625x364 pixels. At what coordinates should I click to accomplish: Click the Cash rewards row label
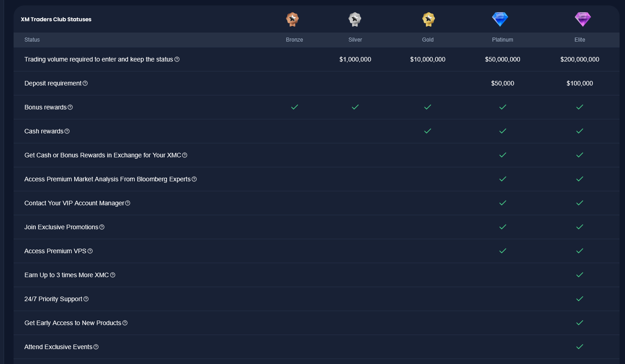(x=44, y=131)
